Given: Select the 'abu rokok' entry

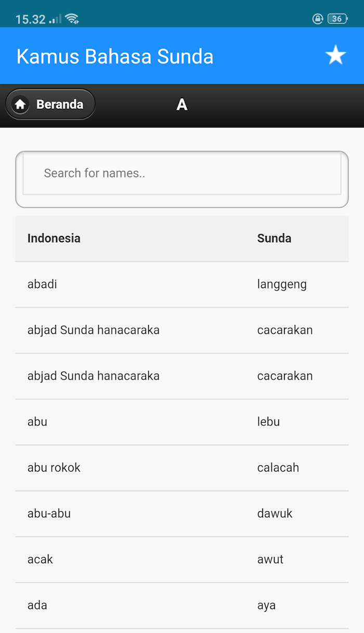Looking at the screenshot, I should [182, 467].
